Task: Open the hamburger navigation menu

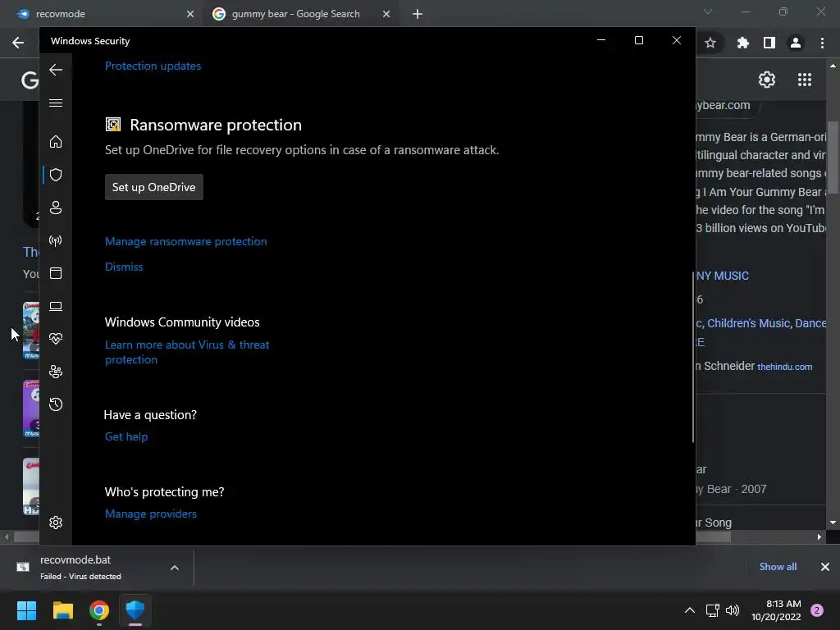Action: point(56,103)
